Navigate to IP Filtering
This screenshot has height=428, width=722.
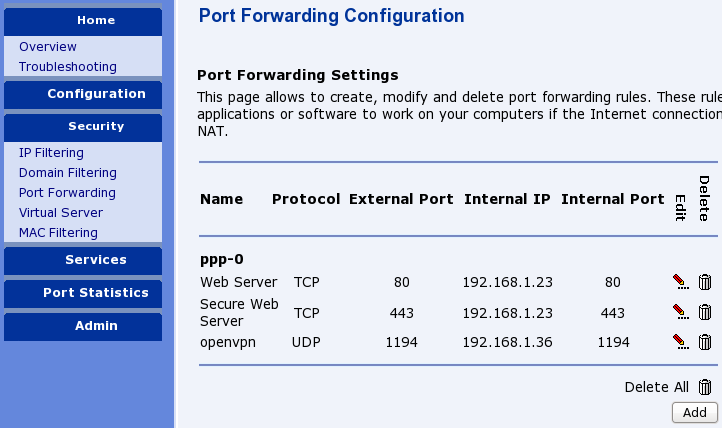point(51,153)
